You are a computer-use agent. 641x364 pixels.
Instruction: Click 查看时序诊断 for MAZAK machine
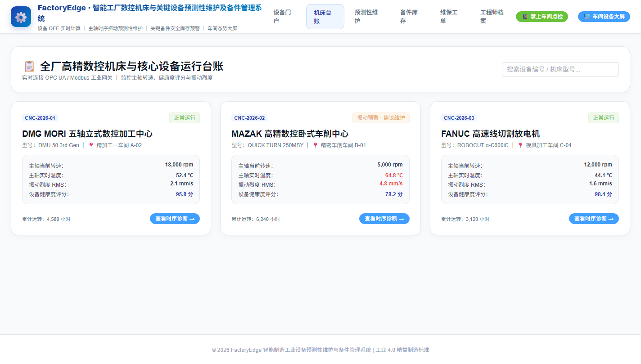tap(384, 219)
